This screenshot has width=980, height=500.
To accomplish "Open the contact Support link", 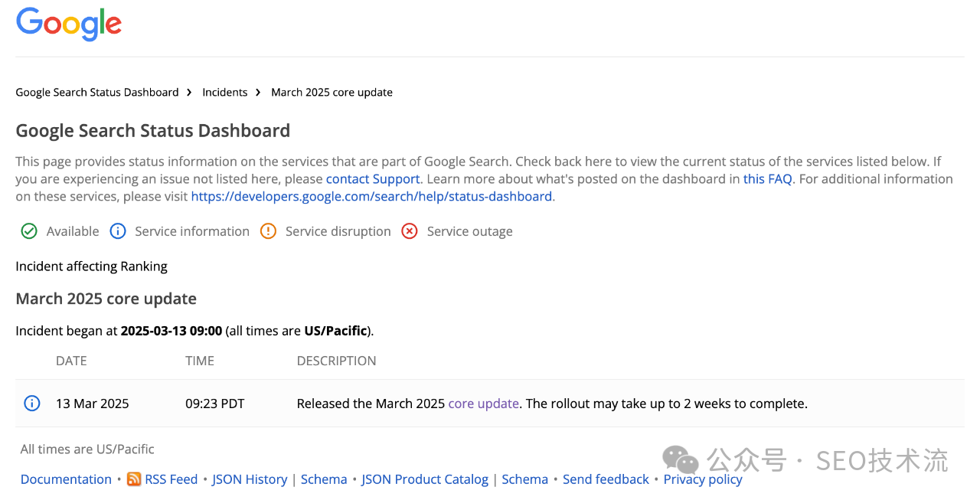I will (372, 178).
